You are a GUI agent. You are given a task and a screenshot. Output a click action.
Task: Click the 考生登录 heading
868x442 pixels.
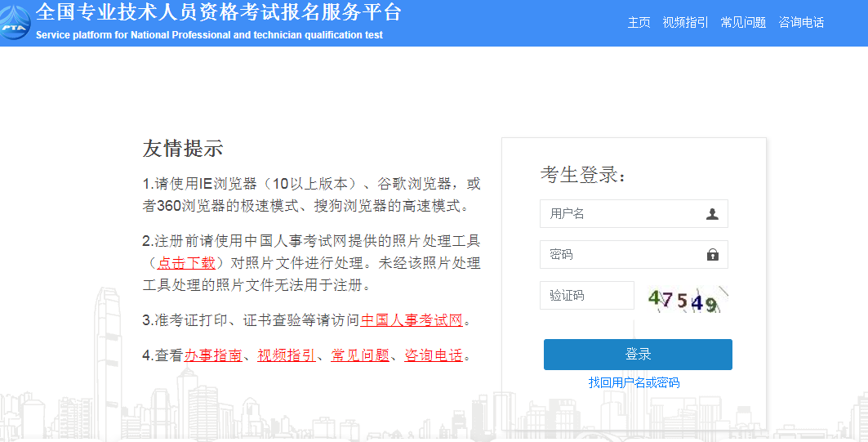(x=583, y=175)
